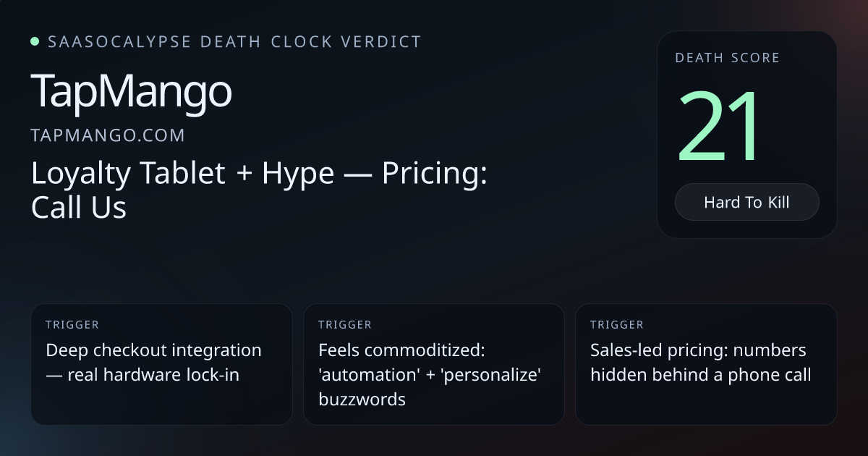The image size is (868, 456).
Task: Open the TAPMANGO.COM link
Action: pos(108,135)
